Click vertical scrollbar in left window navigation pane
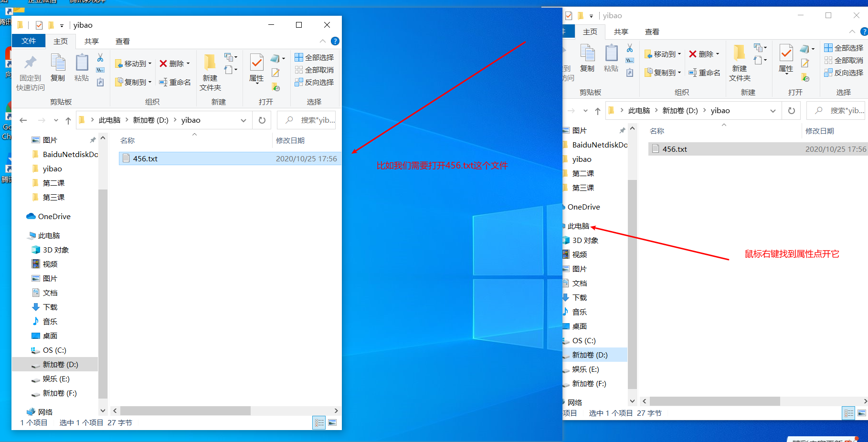The image size is (868, 442). click(x=103, y=294)
